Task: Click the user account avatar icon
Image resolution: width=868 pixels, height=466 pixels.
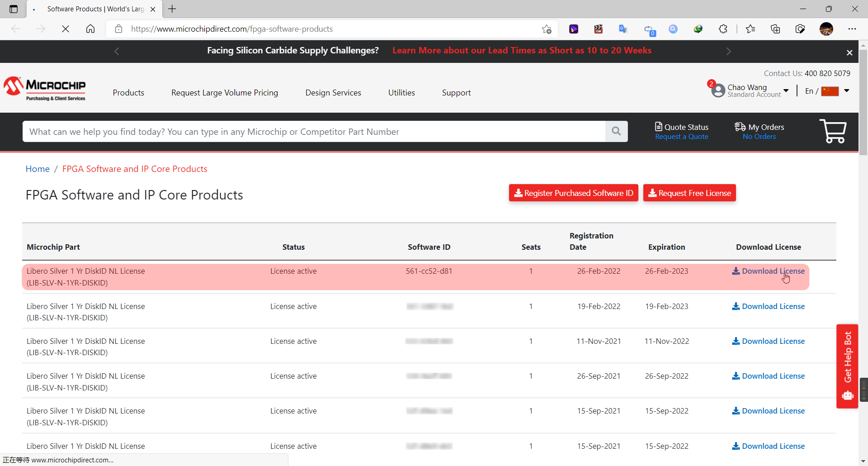Action: pyautogui.click(x=718, y=90)
